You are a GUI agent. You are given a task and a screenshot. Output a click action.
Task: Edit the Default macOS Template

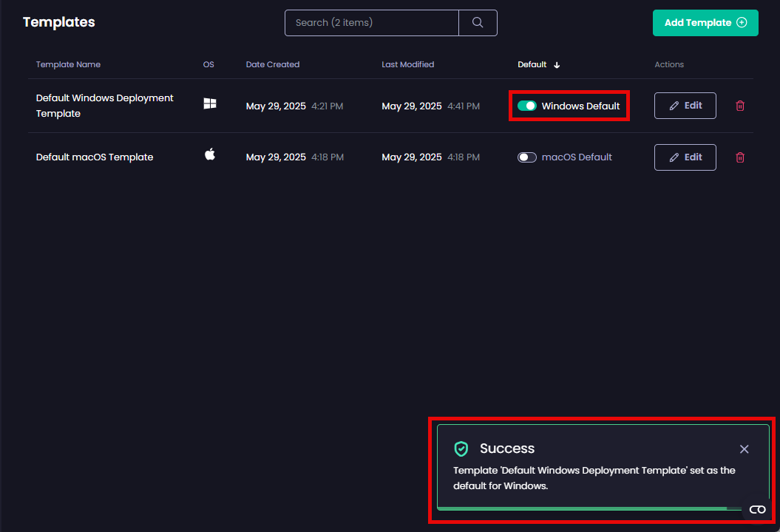[x=685, y=157]
